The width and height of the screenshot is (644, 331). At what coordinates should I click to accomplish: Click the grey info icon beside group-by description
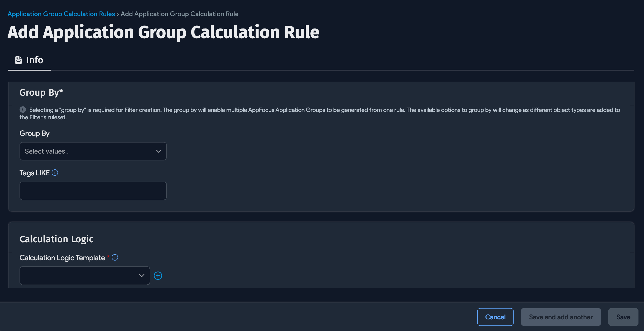(x=23, y=109)
